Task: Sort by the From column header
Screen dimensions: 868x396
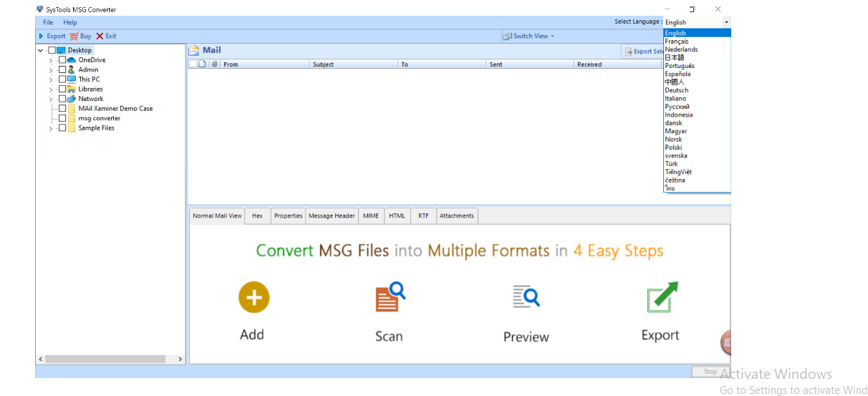Action: pos(266,64)
